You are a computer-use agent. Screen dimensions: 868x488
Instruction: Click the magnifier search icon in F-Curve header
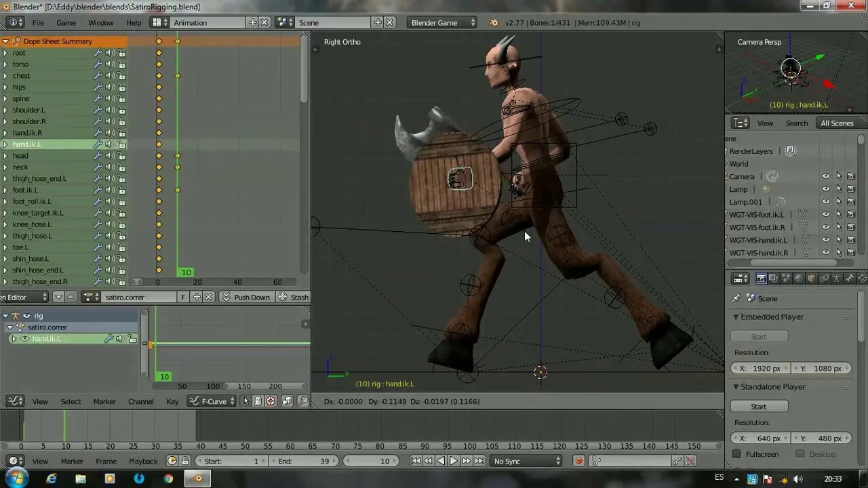click(x=303, y=401)
